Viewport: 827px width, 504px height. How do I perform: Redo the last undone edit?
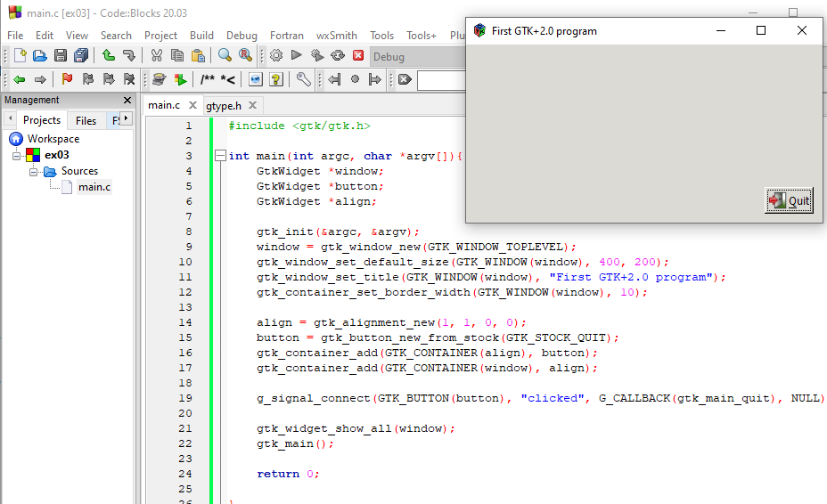point(128,55)
